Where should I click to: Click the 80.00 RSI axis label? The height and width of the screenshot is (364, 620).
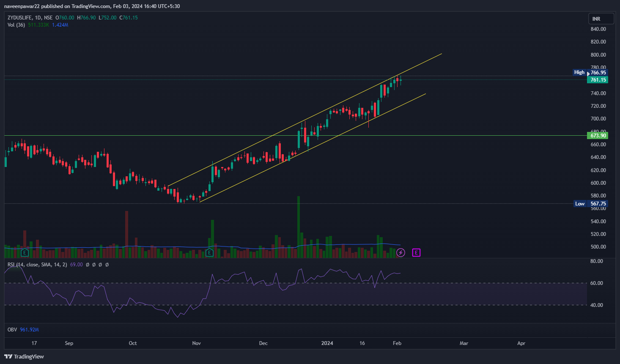tap(596, 261)
